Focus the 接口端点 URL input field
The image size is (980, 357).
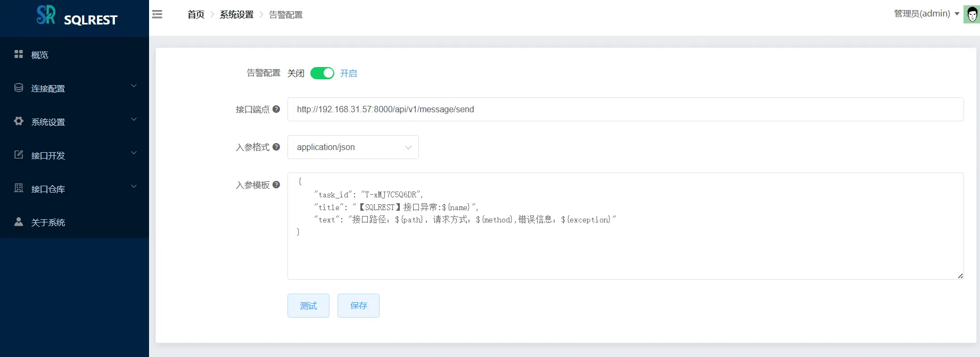(x=625, y=109)
